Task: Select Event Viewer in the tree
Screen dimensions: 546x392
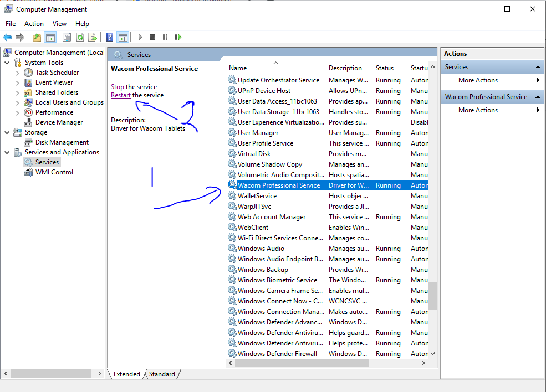Action: pyautogui.click(x=54, y=82)
